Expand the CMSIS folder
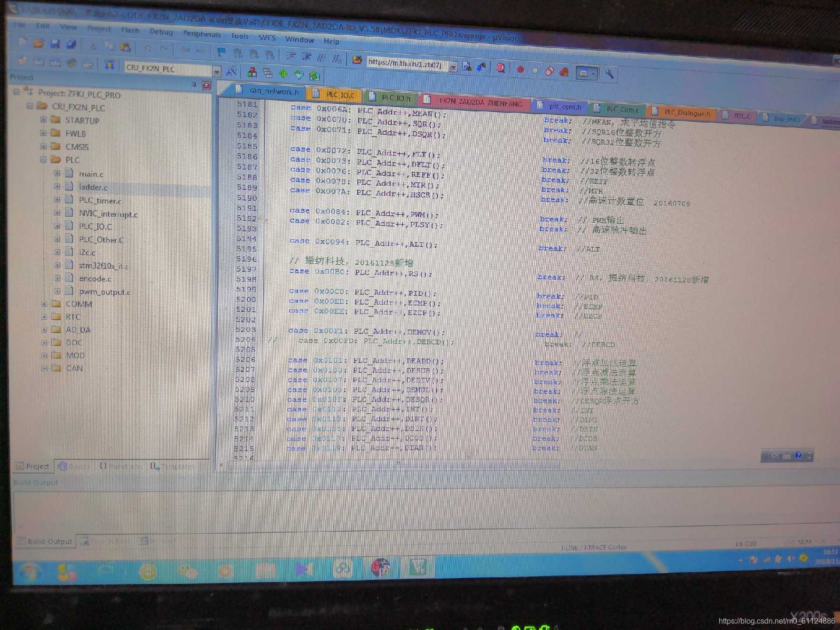The image size is (840, 630). pos(43,146)
